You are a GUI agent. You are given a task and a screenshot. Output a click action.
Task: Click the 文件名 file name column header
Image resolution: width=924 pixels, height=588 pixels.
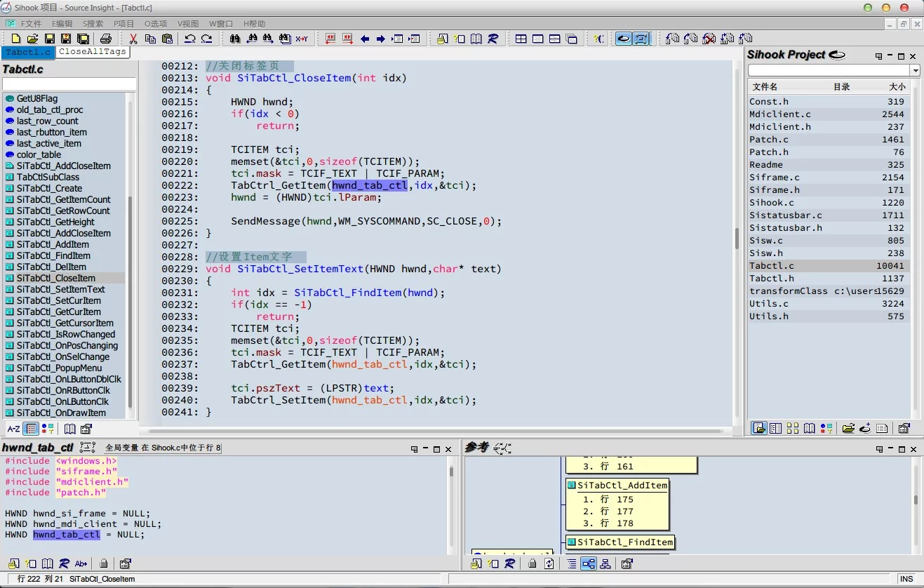click(765, 87)
